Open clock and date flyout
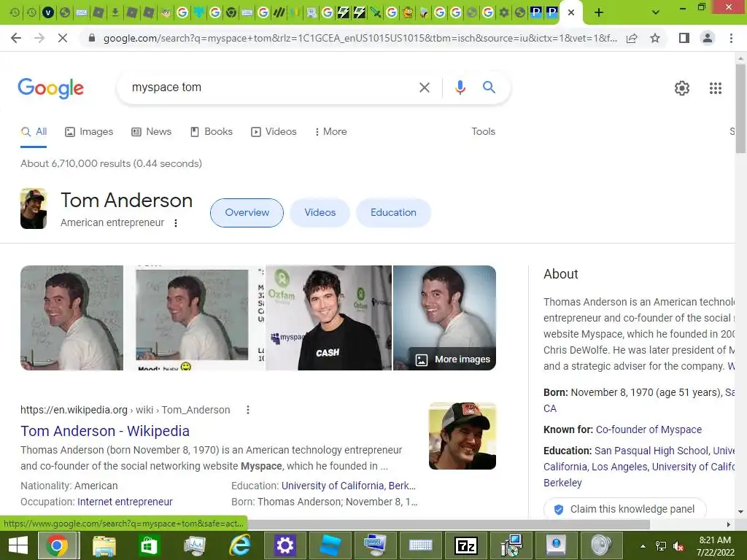This screenshot has height=560, width=747. pos(715,546)
